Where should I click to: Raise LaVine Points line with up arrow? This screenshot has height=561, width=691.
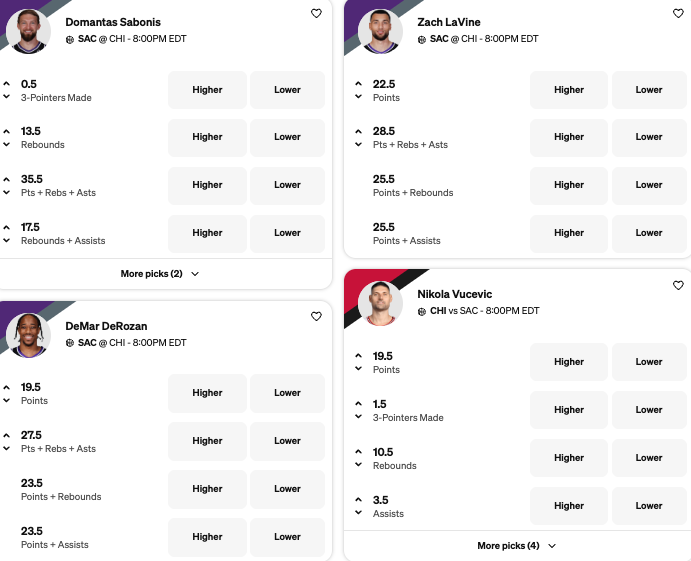point(359,82)
